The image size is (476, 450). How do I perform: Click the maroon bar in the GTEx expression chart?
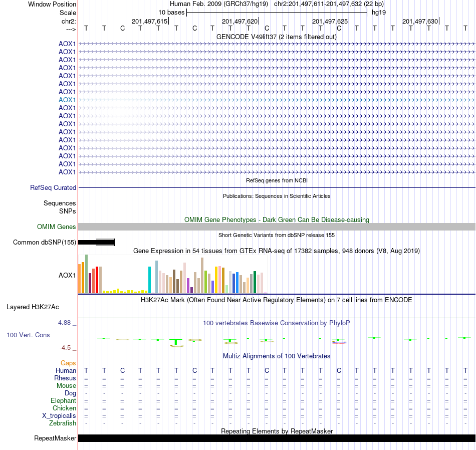[x=90, y=283]
